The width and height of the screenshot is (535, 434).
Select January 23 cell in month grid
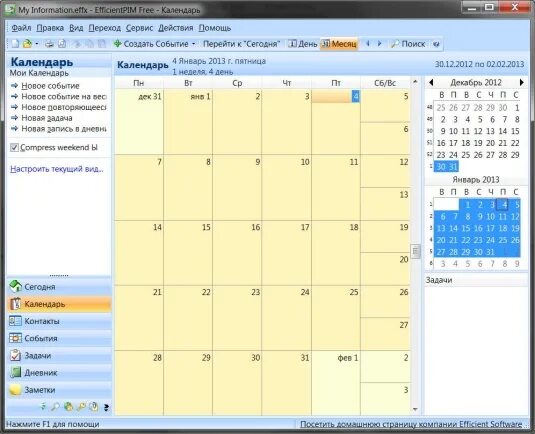237,318
